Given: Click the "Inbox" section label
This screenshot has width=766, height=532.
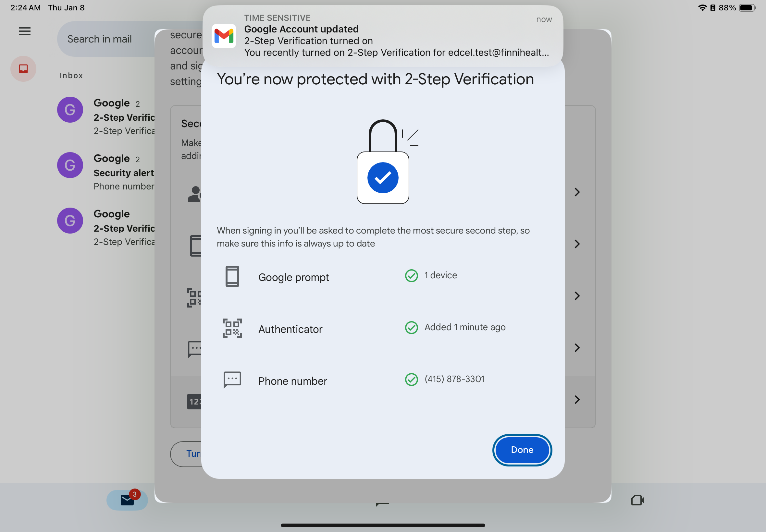Looking at the screenshot, I should point(71,76).
